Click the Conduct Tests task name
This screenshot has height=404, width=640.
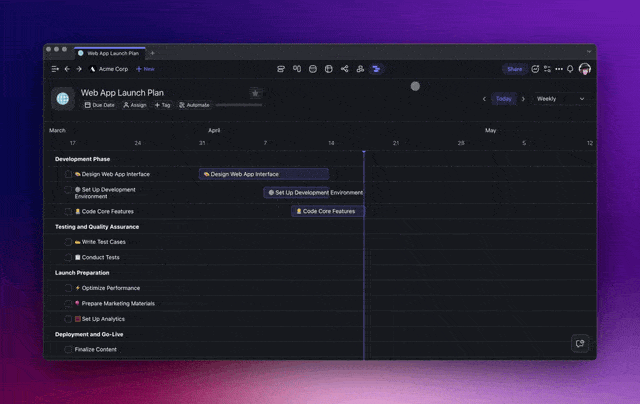(100, 257)
